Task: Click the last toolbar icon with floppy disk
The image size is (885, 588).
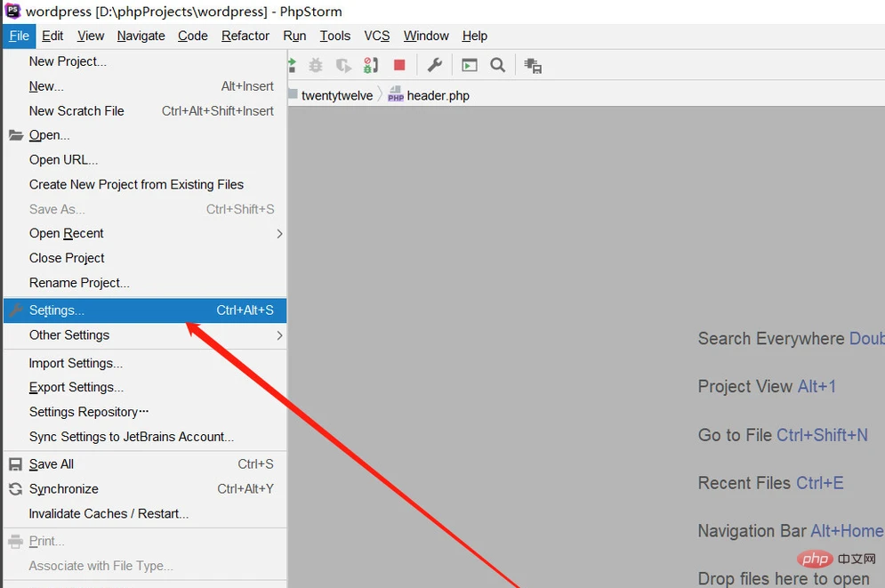Action: pos(534,64)
